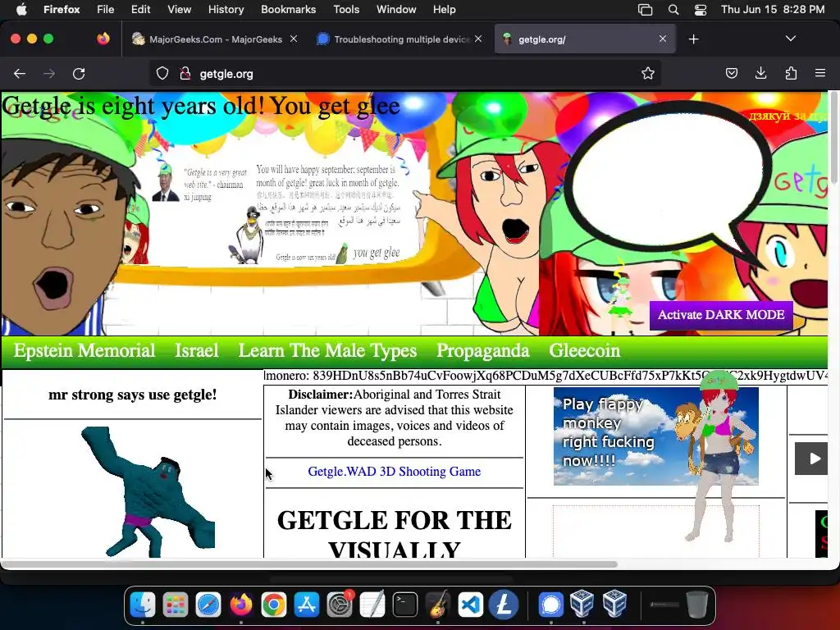The image size is (840, 630).
Task: Open the Tools menu
Action: coord(346,10)
